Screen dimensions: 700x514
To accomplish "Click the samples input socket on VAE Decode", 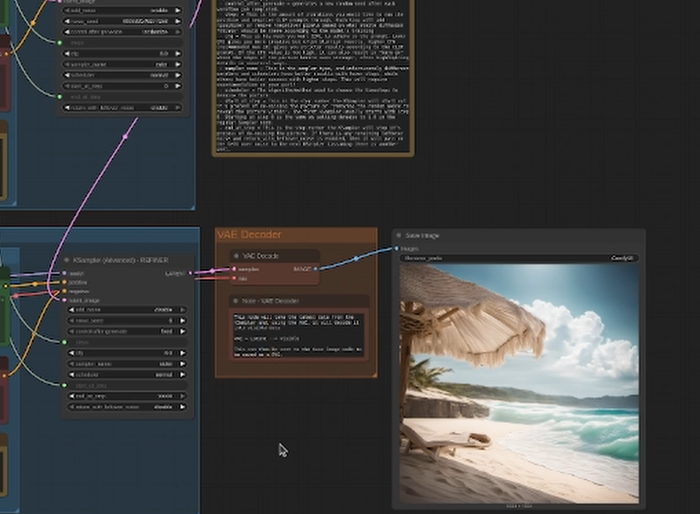I will (232, 269).
